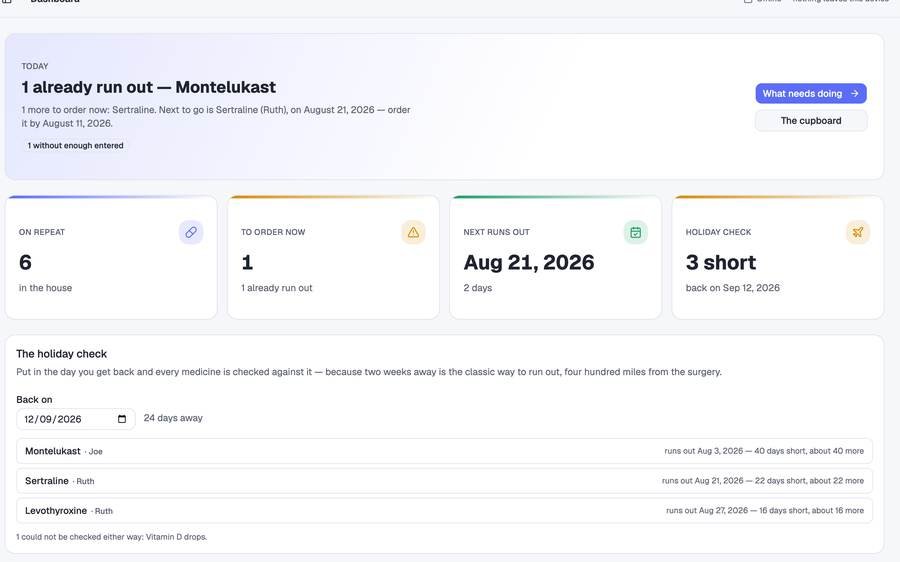Viewport: 900px width, 562px height.
Task: Click the '2 days' caption under Next Runs Out
Action: 478,288
